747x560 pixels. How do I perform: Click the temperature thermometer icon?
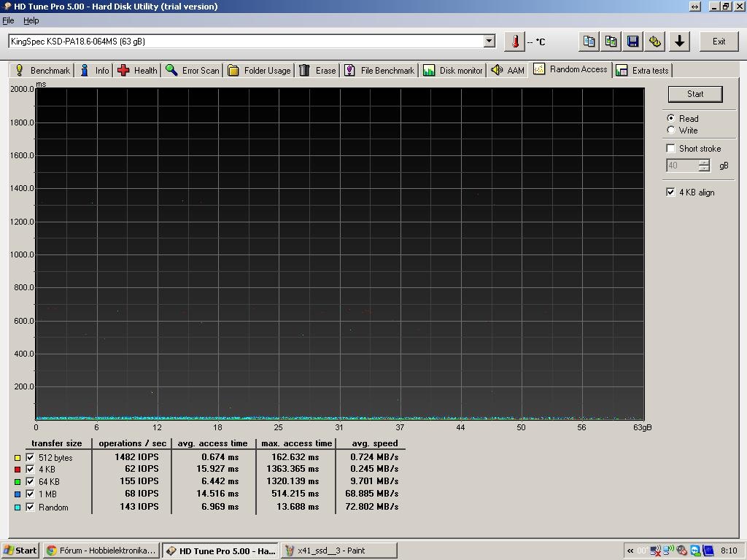[514, 42]
